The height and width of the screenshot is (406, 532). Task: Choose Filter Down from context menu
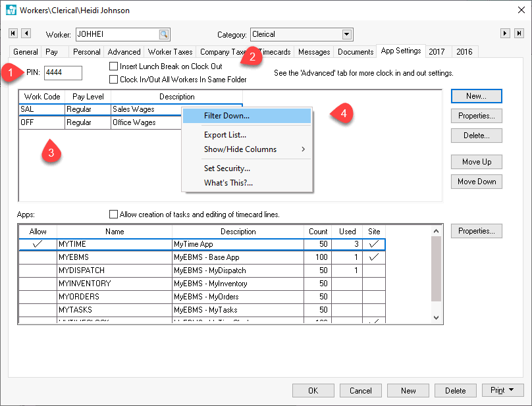[x=226, y=116]
